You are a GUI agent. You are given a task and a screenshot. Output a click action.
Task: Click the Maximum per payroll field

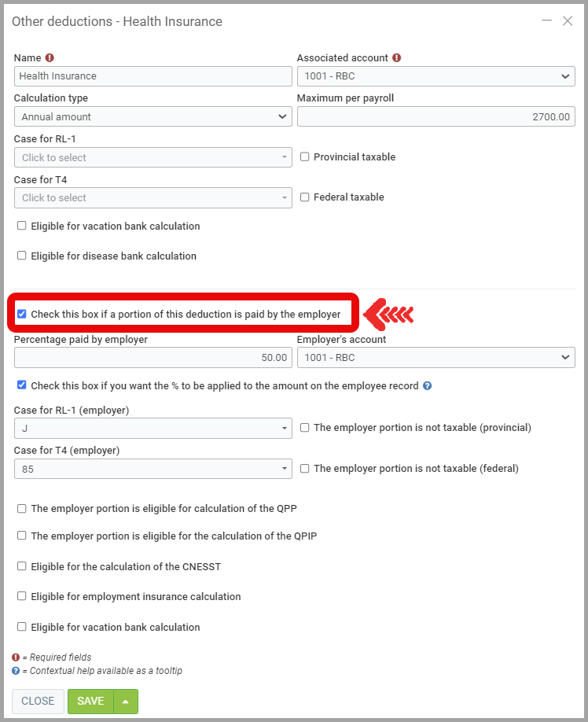point(435,116)
